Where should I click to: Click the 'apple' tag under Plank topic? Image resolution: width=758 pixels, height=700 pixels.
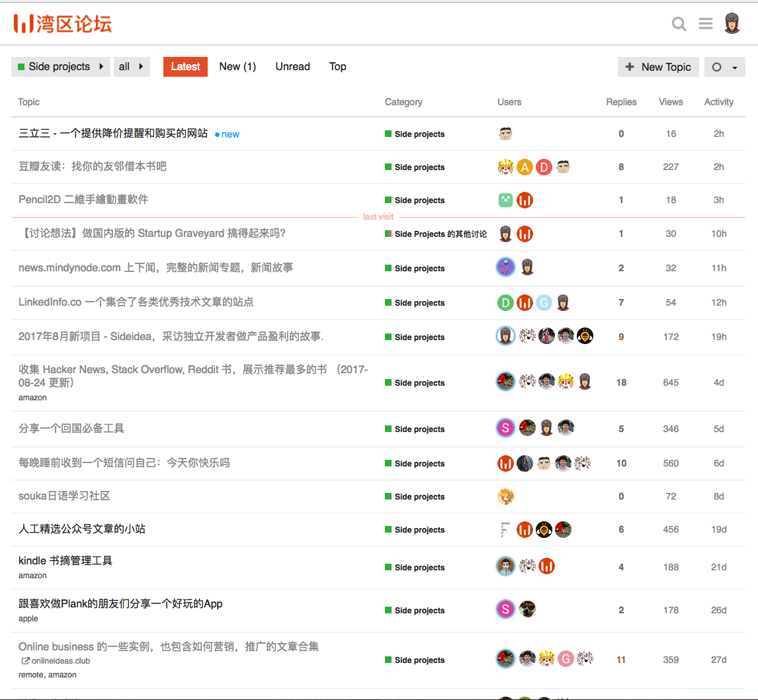point(28,619)
